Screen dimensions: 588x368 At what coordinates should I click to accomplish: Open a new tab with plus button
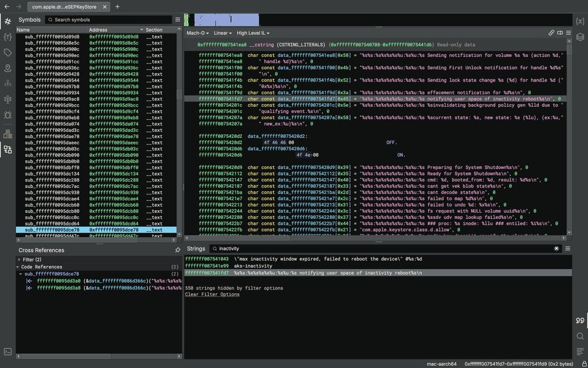117,7
